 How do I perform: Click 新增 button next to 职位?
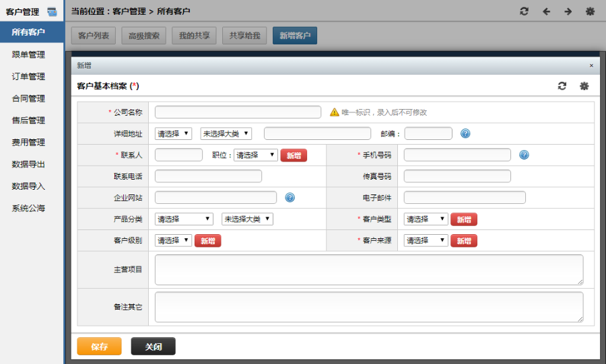coord(294,155)
